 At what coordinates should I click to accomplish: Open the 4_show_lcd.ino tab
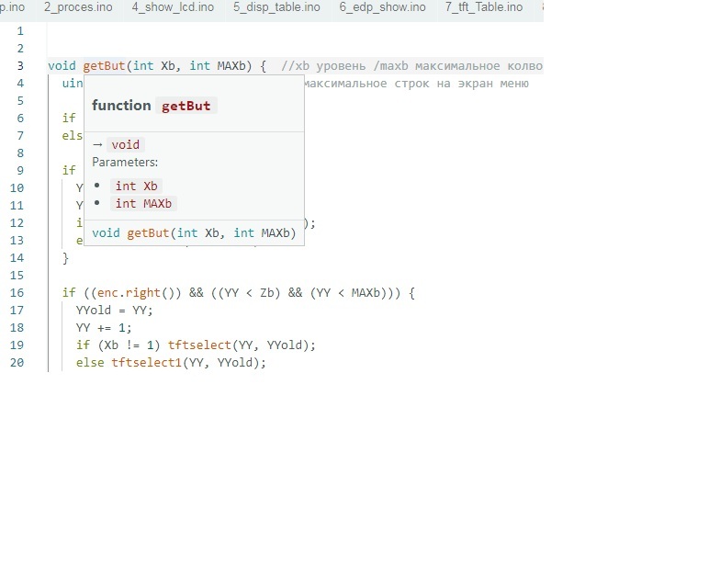click(173, 7)
